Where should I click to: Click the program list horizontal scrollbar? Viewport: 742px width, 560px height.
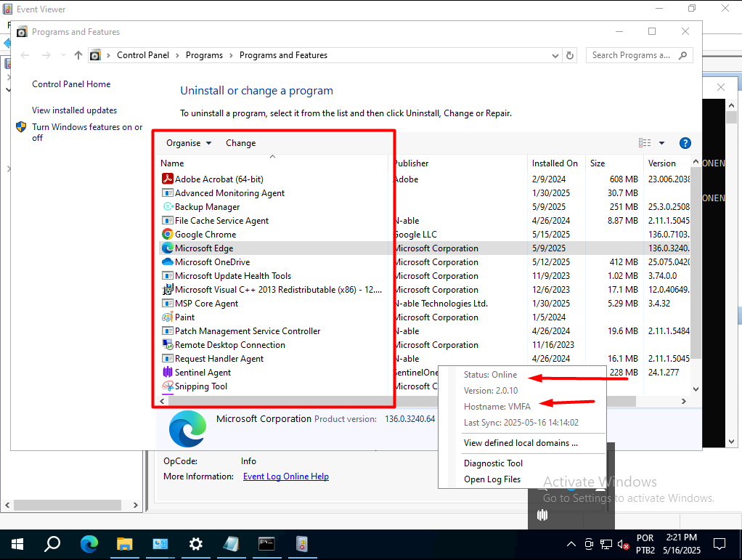(x=401, y=402)
